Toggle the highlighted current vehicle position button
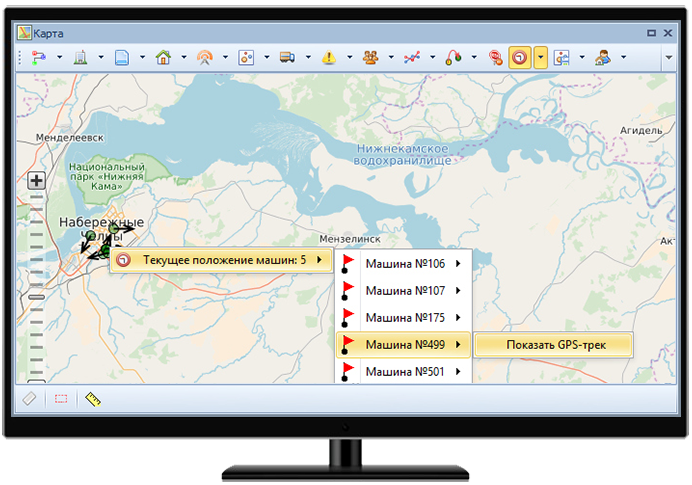 click(x=519, y=57)
